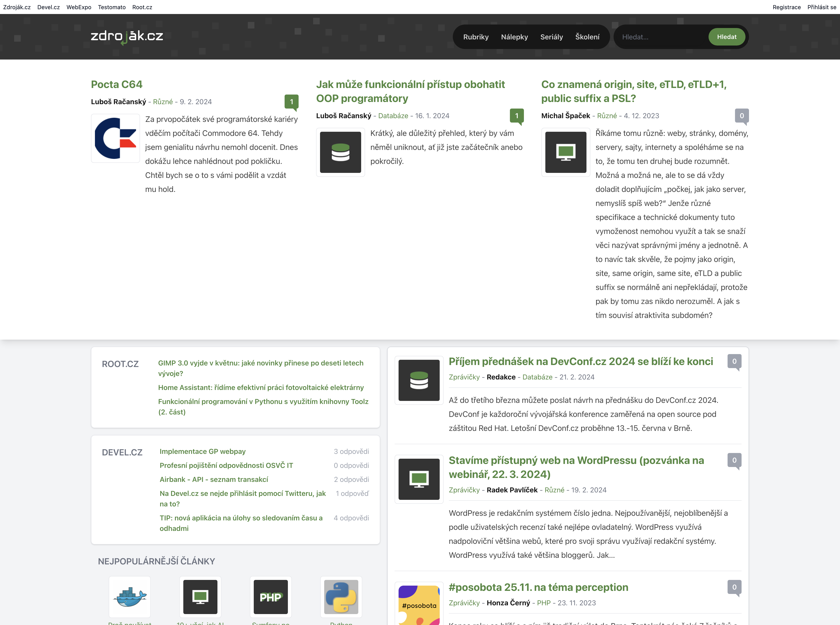Viewport: 840px width, 625px height.
Task: Open Zdroják.cz link in top bar
Action: pyautogui.click(x=17, y=7)
